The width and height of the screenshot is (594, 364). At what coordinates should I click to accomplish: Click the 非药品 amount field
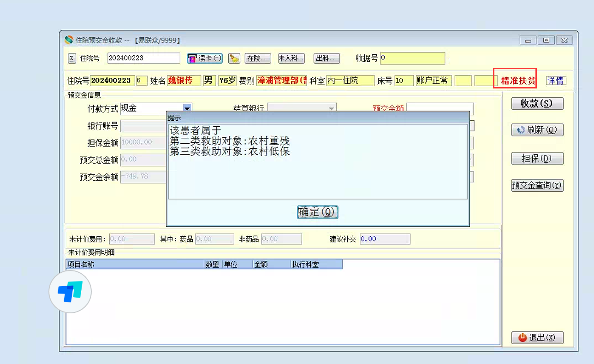pos(281,239)
